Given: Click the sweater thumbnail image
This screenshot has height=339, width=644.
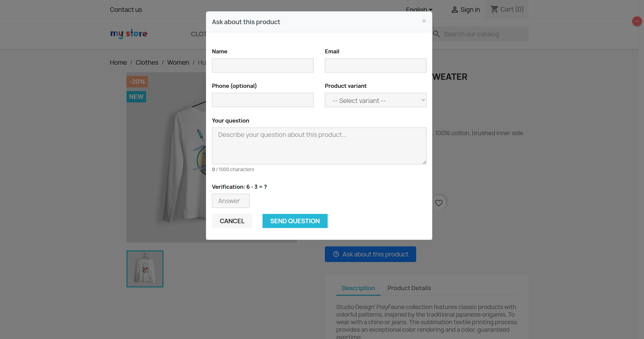Looking at the screenshot, I should tap(145, 269).
